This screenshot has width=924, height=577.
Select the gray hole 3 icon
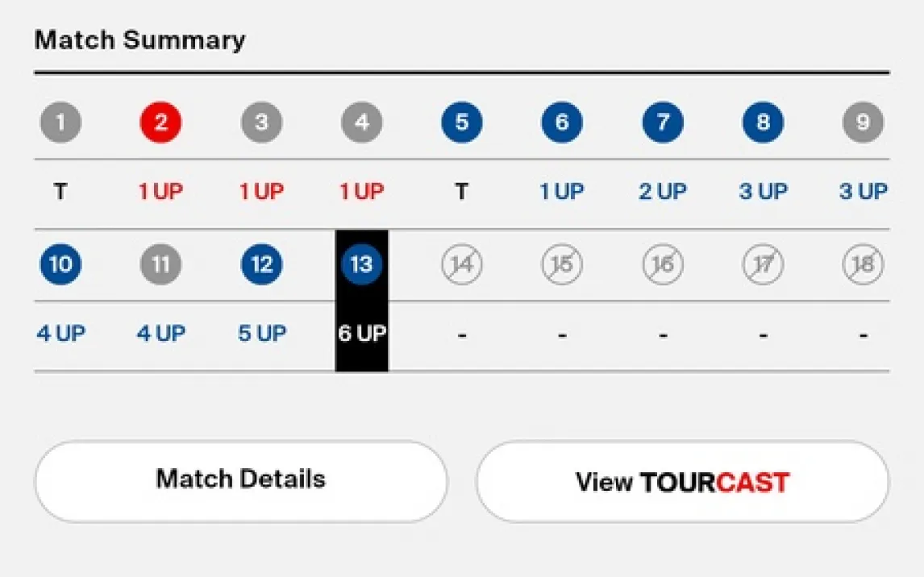tap(261, 123)
